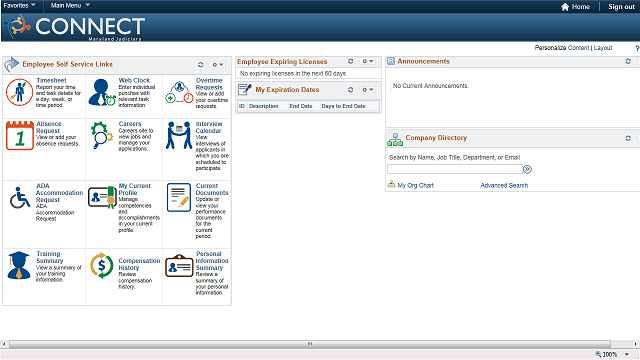Click Personalize Layout link

tap(603, 48)
